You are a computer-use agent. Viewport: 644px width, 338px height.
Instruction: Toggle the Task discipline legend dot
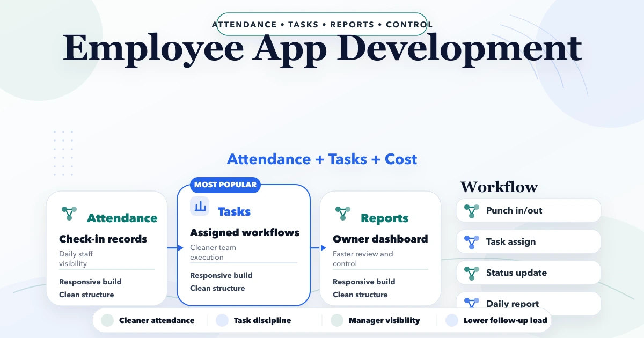(222, 320)
